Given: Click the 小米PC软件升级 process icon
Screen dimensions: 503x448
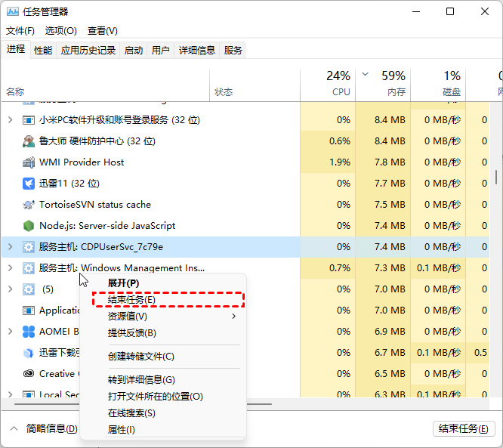Looking at the screenshot, I should (x=29, y=120).
